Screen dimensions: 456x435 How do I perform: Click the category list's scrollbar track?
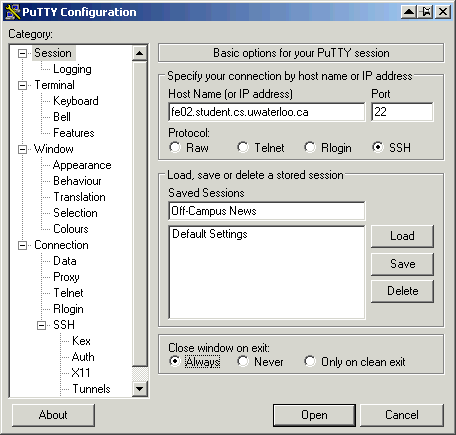(140, 213)
